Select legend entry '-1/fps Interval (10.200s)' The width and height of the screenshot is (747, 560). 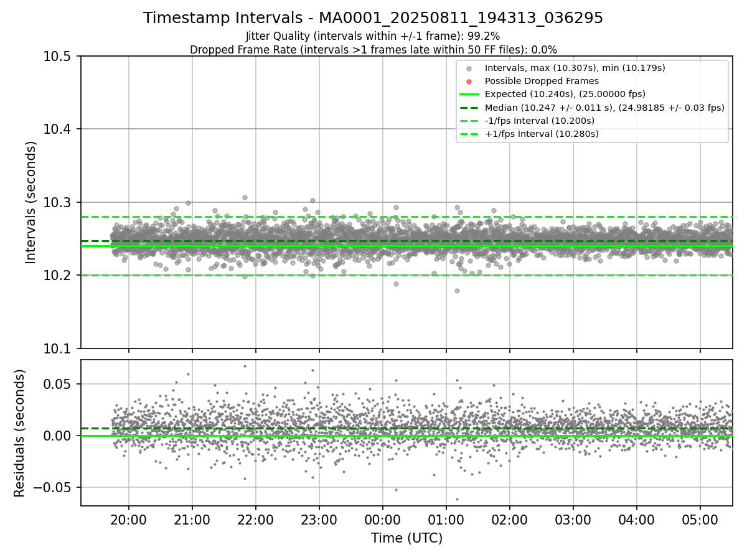click(x=540, y=120)
